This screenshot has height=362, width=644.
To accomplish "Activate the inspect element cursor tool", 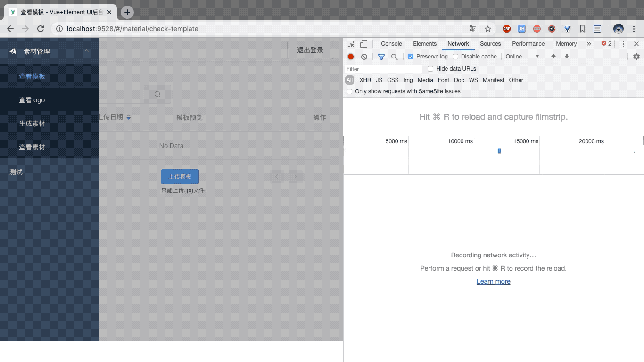I will tap(350, 43).
